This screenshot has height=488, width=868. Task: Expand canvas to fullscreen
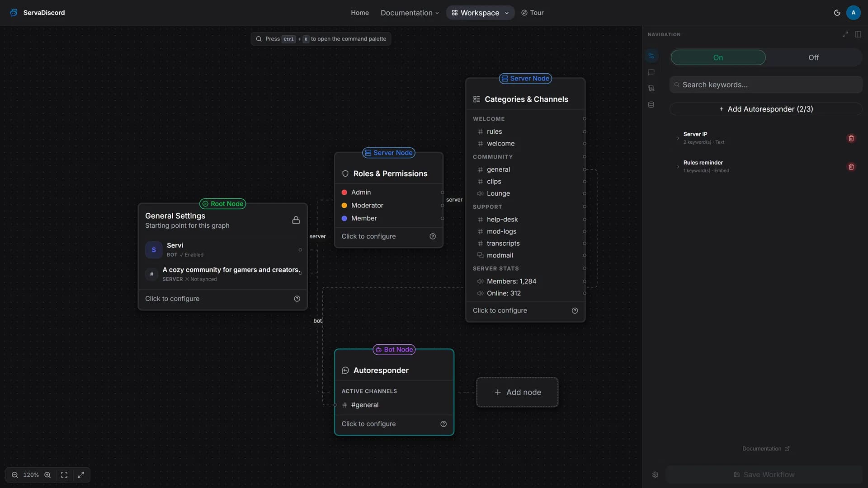click(81, 475)
